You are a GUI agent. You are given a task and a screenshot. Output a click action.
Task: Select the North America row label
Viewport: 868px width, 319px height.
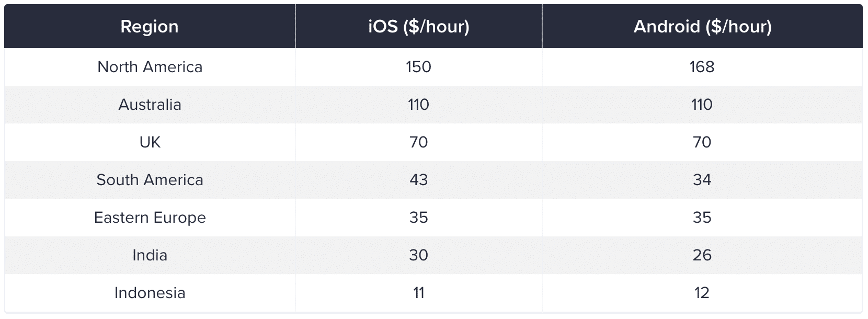(150, 67)
